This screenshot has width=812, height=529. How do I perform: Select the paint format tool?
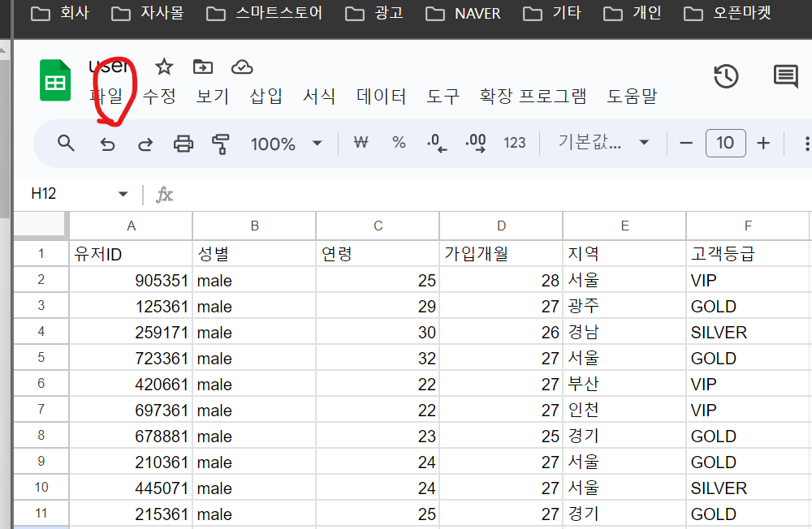[221, 144]
